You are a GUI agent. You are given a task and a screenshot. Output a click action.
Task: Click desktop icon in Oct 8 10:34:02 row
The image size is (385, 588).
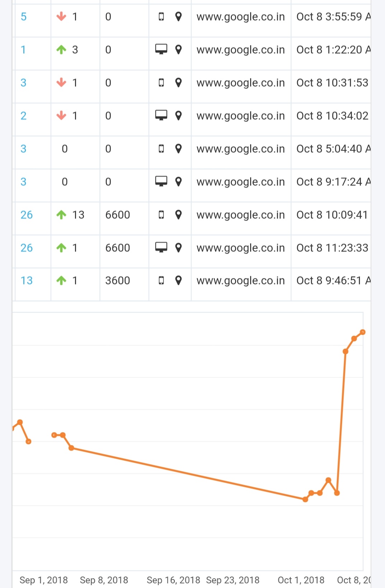161,115
